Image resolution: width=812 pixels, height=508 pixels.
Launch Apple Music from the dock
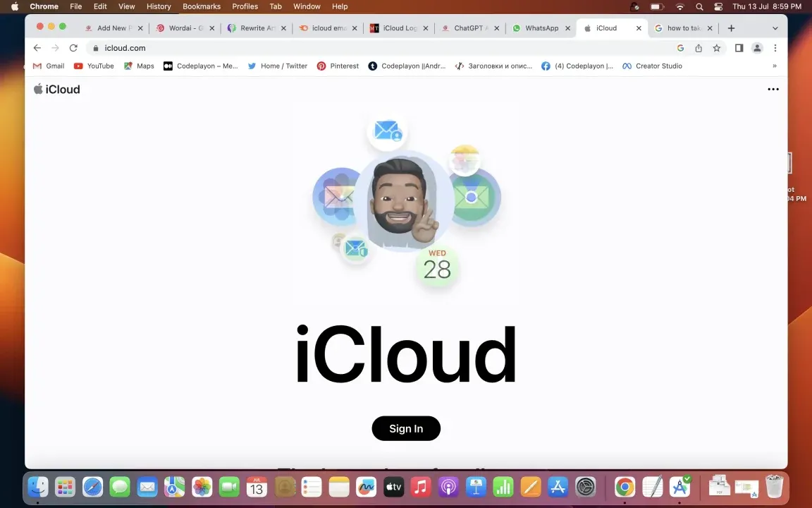(x=421, y=487)
